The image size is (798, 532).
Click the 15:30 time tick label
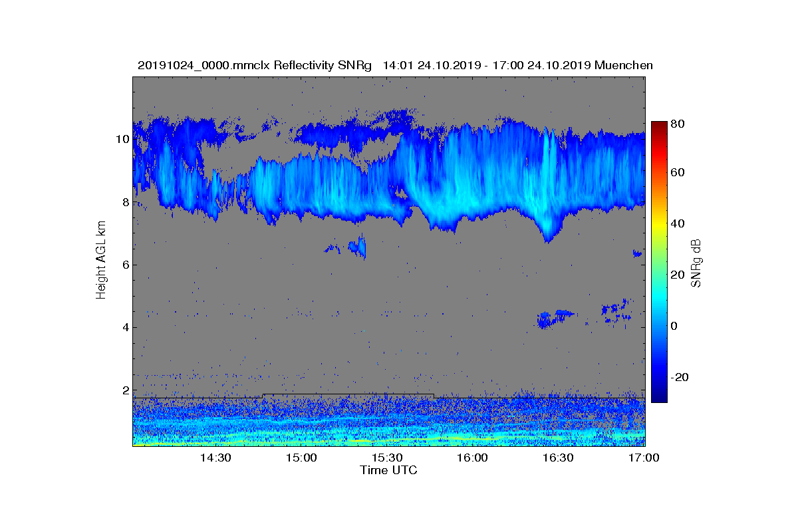tap(387, 458)
